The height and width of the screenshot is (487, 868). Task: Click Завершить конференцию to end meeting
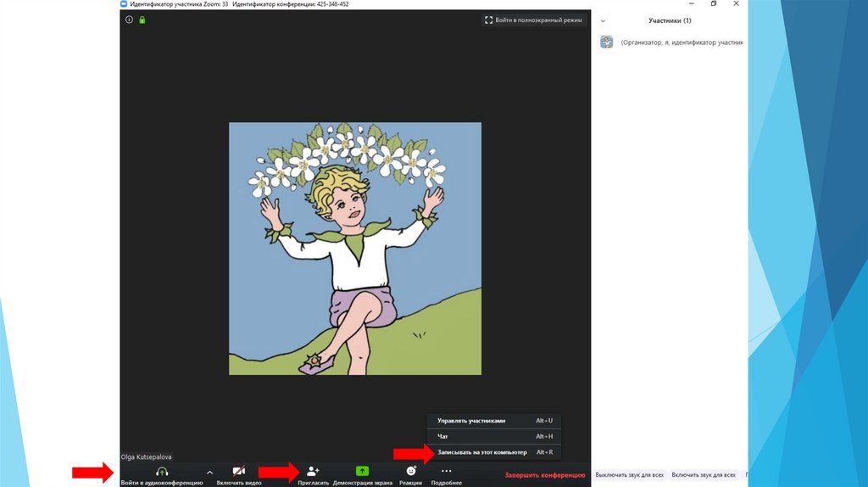(545, 475)
